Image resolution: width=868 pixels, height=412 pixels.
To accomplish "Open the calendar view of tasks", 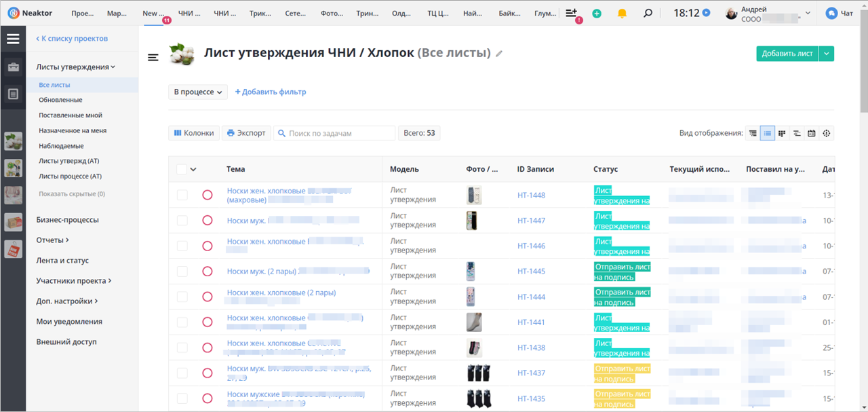I will [x=811, y=133].
